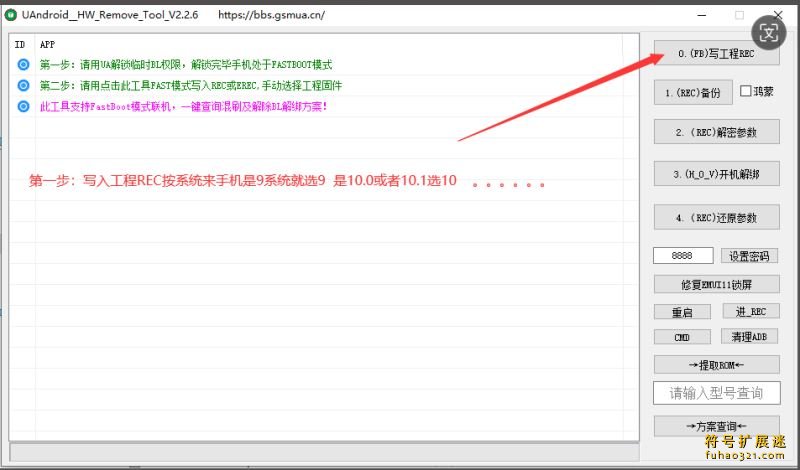Select the blue radio icon beside 第二步
This screenshot has width=800, height=470.
point(23,85)
